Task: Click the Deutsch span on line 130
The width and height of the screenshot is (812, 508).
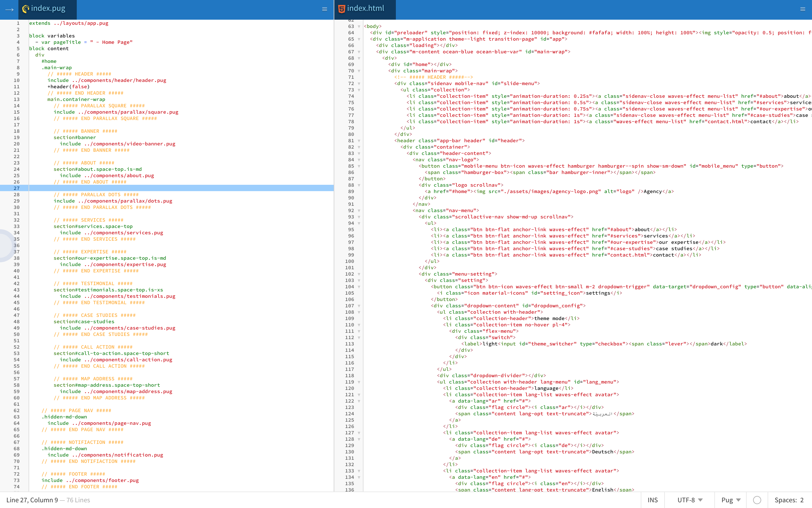Action: pyautogui.click(x=545, y=452)
